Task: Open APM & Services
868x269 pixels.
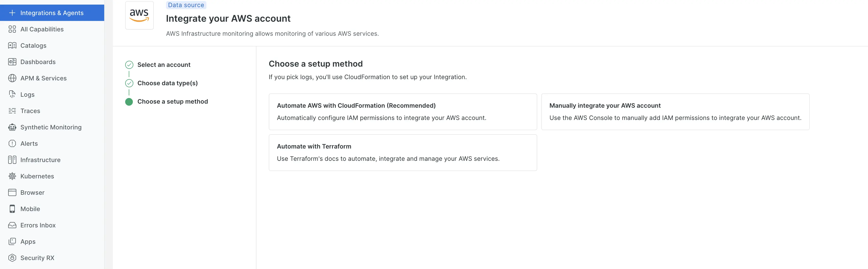Action: point(52,78)
